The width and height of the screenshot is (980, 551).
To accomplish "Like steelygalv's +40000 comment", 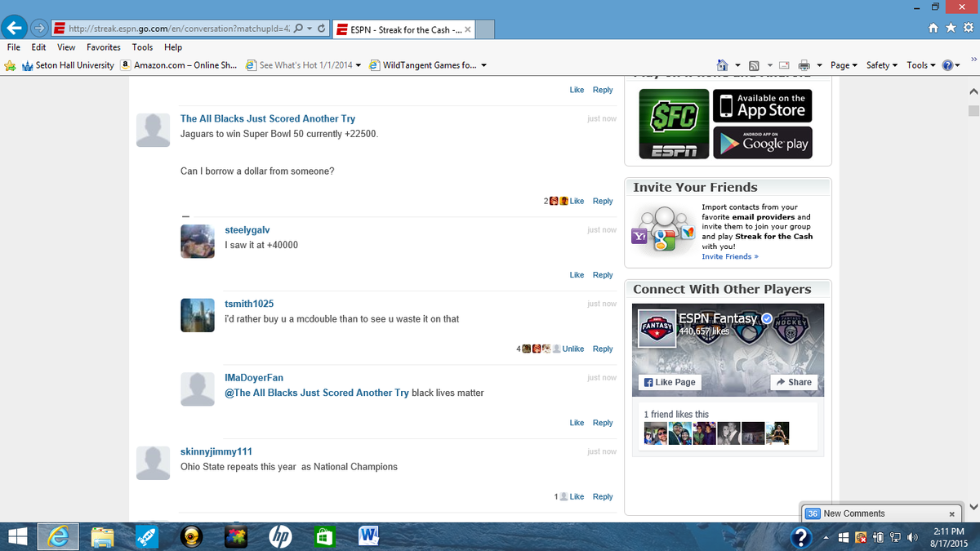I will point(577,275).
